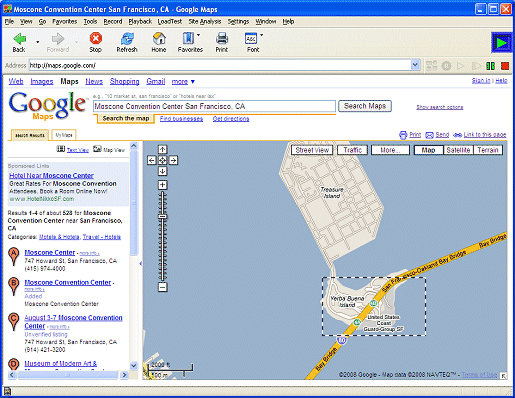Open the Playback menu
This screenshot has width=515, height=398.
click(140, 22)
